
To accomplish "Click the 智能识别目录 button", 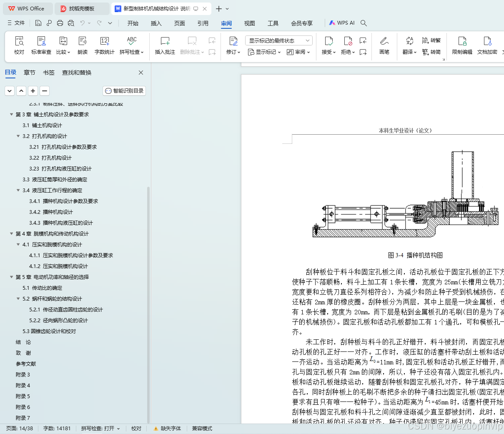I will pos(124,90).
